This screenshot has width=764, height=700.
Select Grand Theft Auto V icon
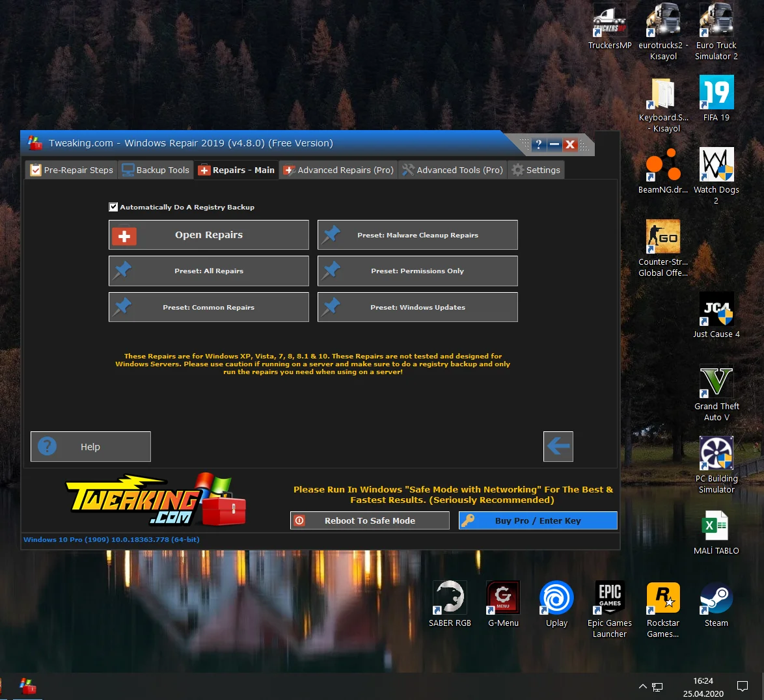tap(716, 393)
